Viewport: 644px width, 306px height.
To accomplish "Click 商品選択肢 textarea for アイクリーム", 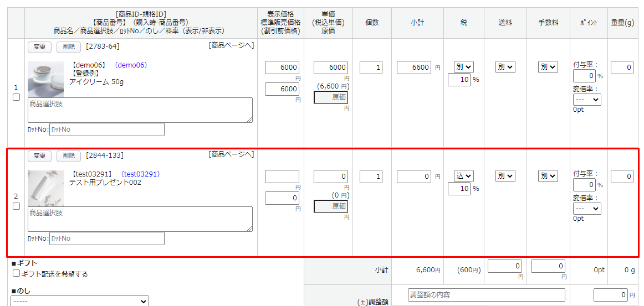I will [x=140, y=110].
